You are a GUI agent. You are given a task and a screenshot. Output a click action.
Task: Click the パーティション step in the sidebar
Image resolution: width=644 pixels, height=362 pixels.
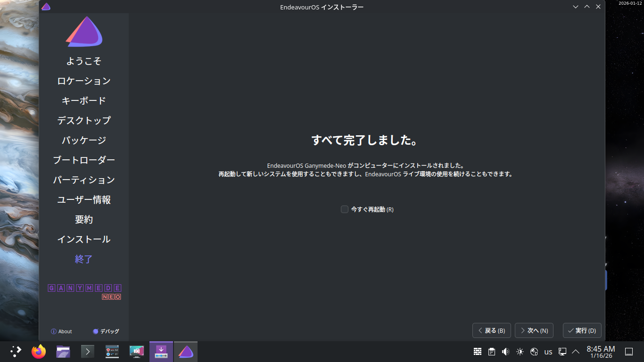pos(84,180)
